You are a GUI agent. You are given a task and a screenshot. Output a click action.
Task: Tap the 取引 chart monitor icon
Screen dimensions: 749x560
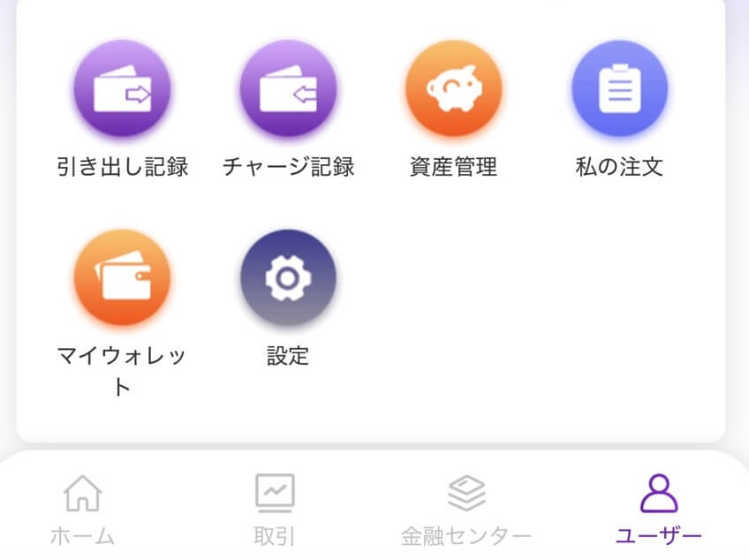(x=275, y=493)
